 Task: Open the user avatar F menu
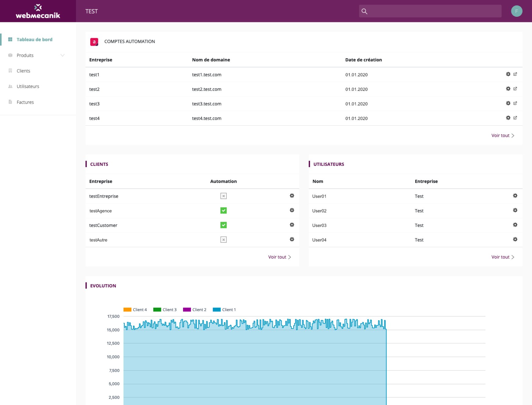[x=517, y=11]
